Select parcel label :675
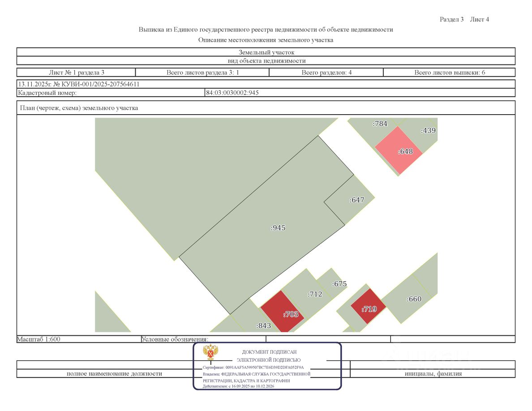The width and height of the screenshot is (532, 411). (x=339, y=284)
